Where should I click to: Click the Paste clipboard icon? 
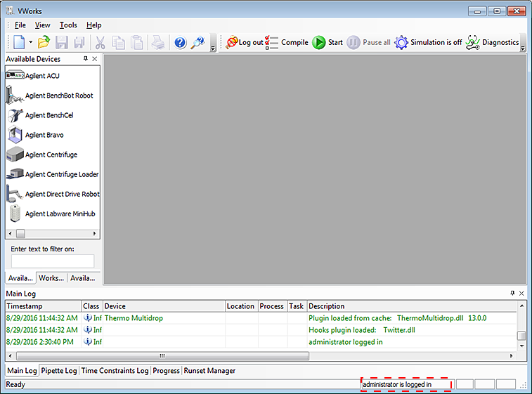(x=137, y=42)
